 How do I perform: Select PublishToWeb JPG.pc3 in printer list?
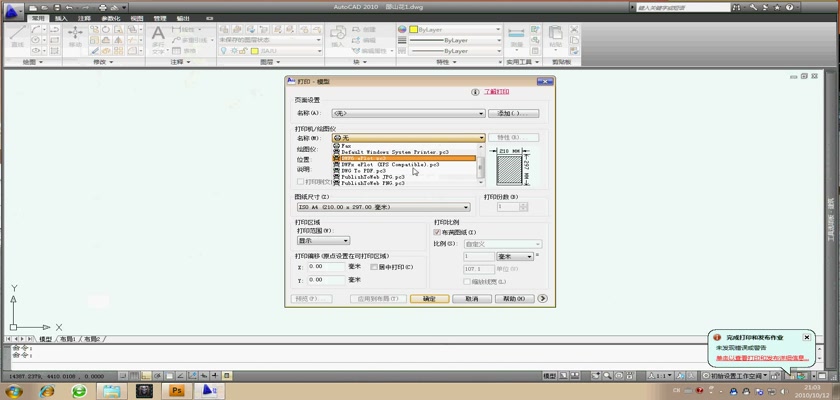[x=369, y=177]
